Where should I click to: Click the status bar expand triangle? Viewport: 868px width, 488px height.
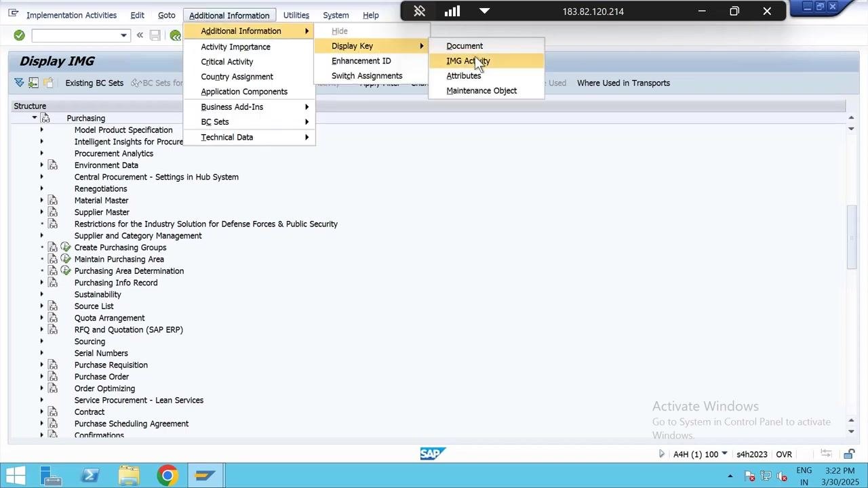[x=661, y=454]
